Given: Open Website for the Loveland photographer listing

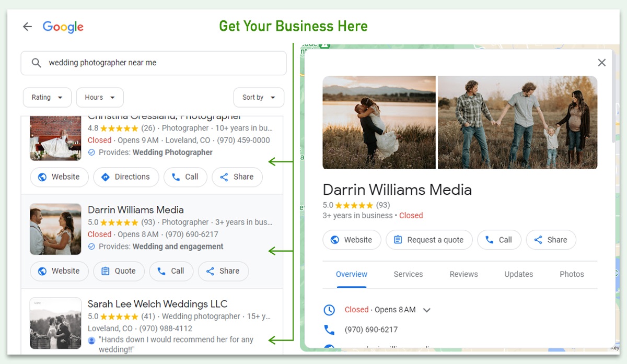Looking at the screenshot, I should [59, 177].
